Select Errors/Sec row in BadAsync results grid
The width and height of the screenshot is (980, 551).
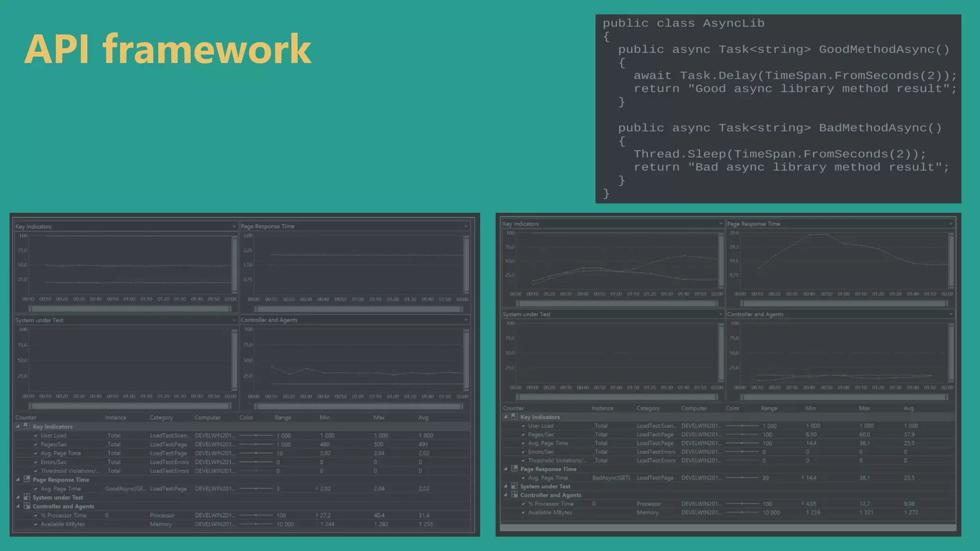(541, 452)
